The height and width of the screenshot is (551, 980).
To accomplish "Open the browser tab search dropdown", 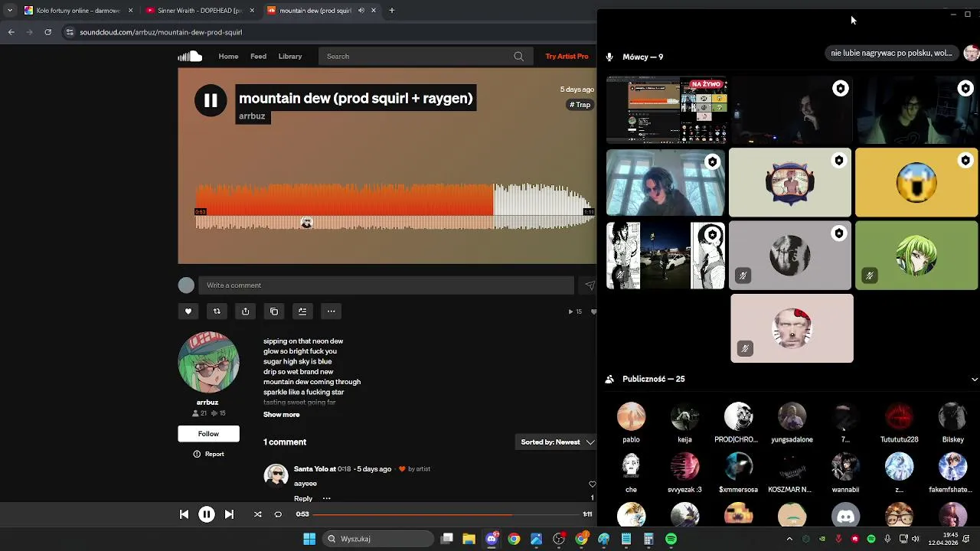I will click(9, 11).
